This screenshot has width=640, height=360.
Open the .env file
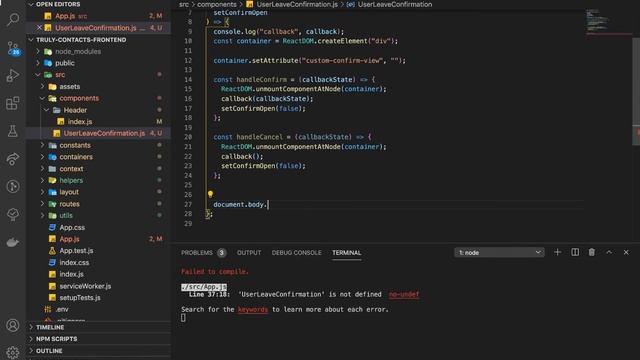(98, 309)
